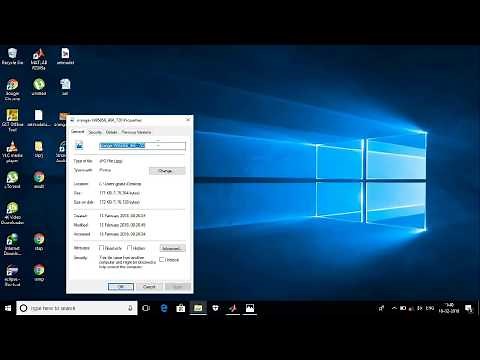
Task: Click the Cancel button in Properties
Action: coord(149,287)
